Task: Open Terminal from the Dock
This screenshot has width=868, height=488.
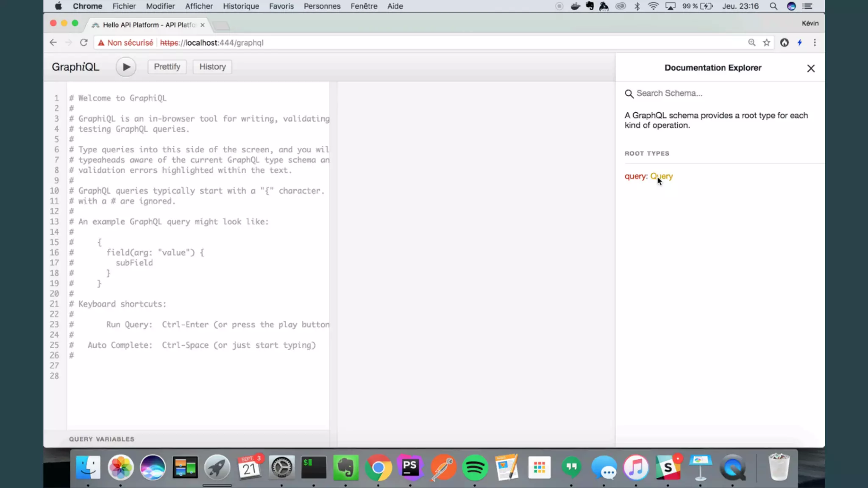Action: 314,467
